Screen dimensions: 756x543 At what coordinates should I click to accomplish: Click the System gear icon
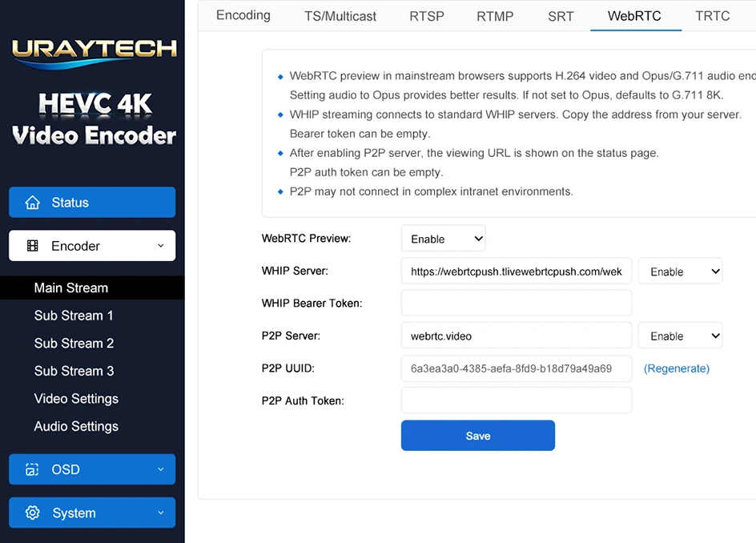tap(32, 513)
